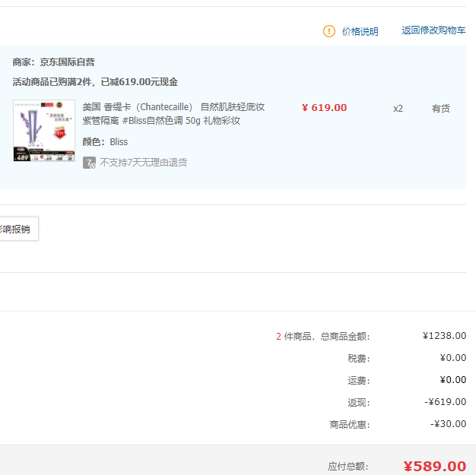Click the promotion text 已减619.00元现金

click(x=139, y=82)
